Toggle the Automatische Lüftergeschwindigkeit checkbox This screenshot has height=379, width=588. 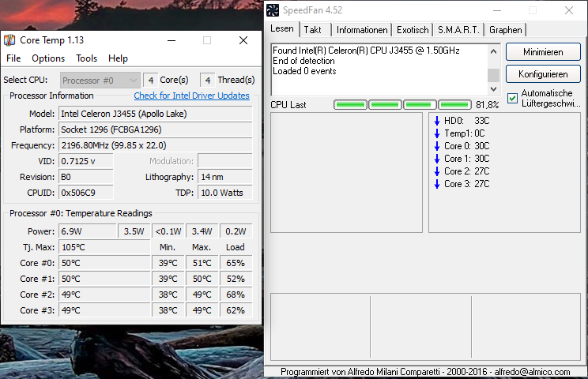coord(512,99)
